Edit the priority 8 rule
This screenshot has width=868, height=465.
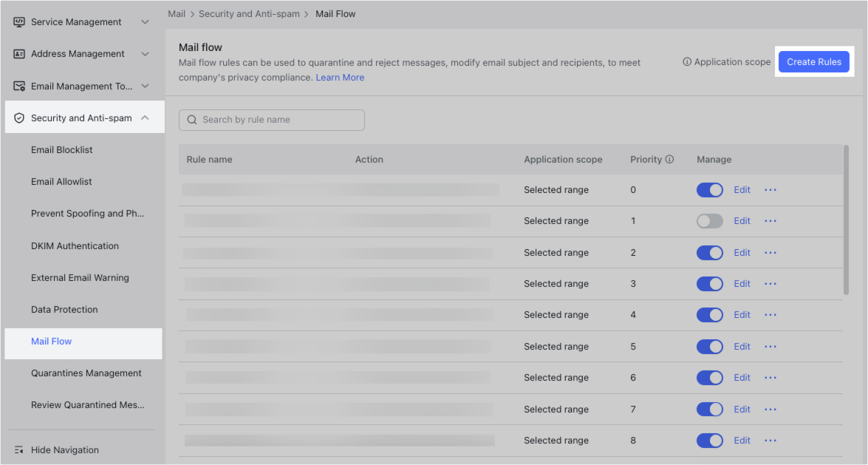(742, 440)
